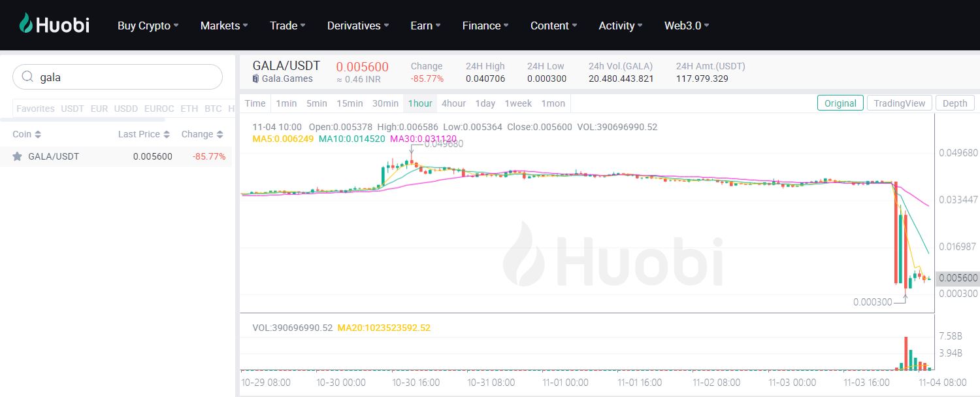Click the 24H Amt value 117.979.329
The image size is (980, 397).
(702, 78)
